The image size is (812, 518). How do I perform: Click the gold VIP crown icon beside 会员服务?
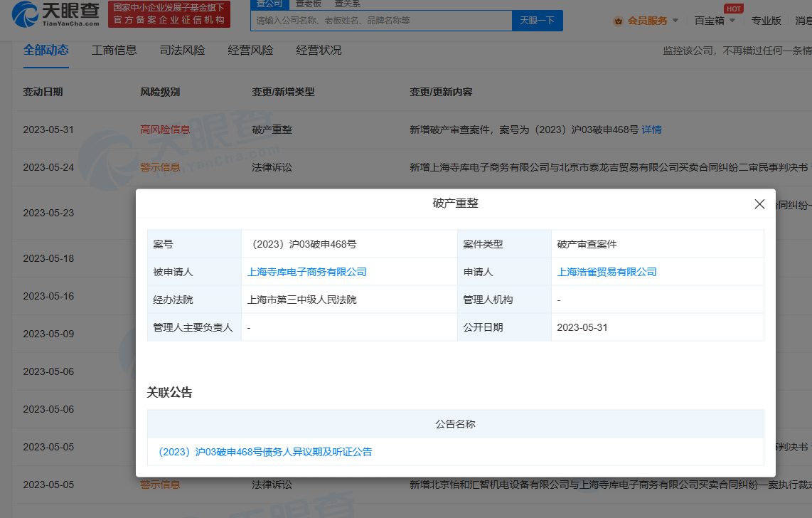[618, 21]
